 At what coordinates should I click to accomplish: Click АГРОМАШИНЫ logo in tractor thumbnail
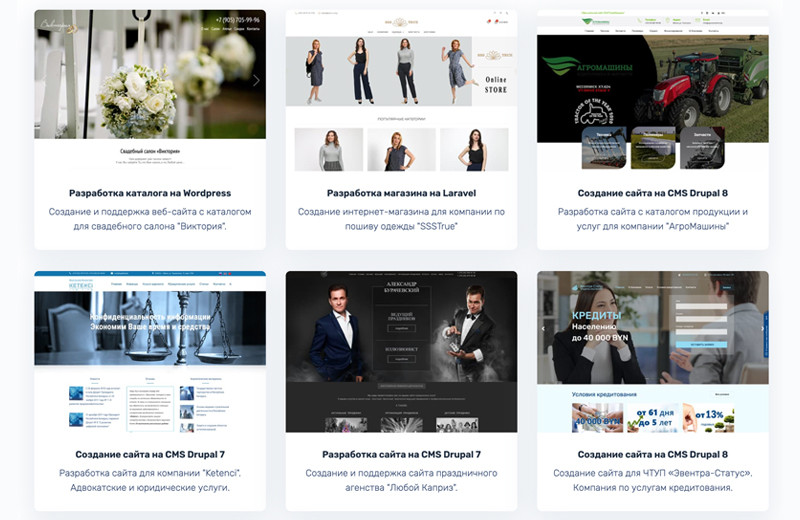(x=589, y=66)
